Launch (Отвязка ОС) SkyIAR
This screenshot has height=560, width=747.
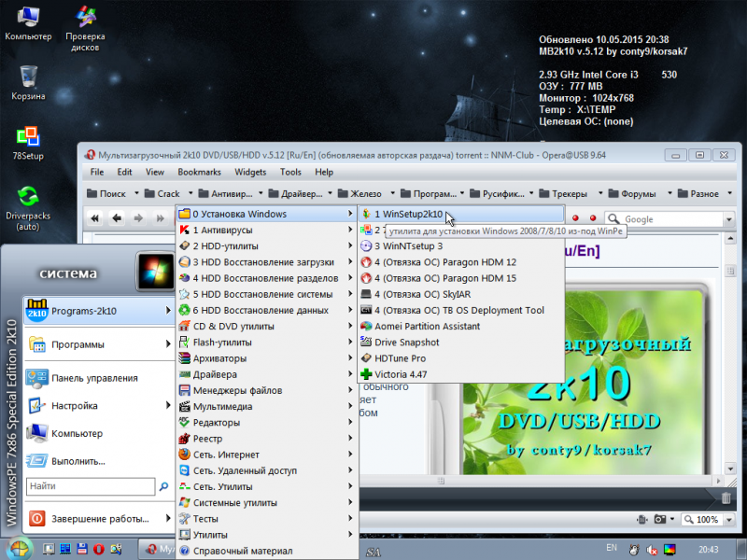[x=460, y=294]
